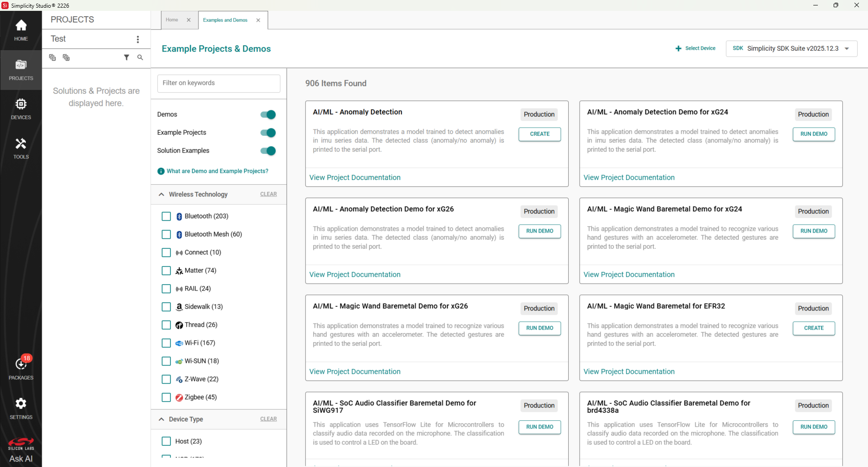Viewport: 868px width, 467px height.
Task: Open the Projects sidebar icon
Action: (x=21, y=70)
